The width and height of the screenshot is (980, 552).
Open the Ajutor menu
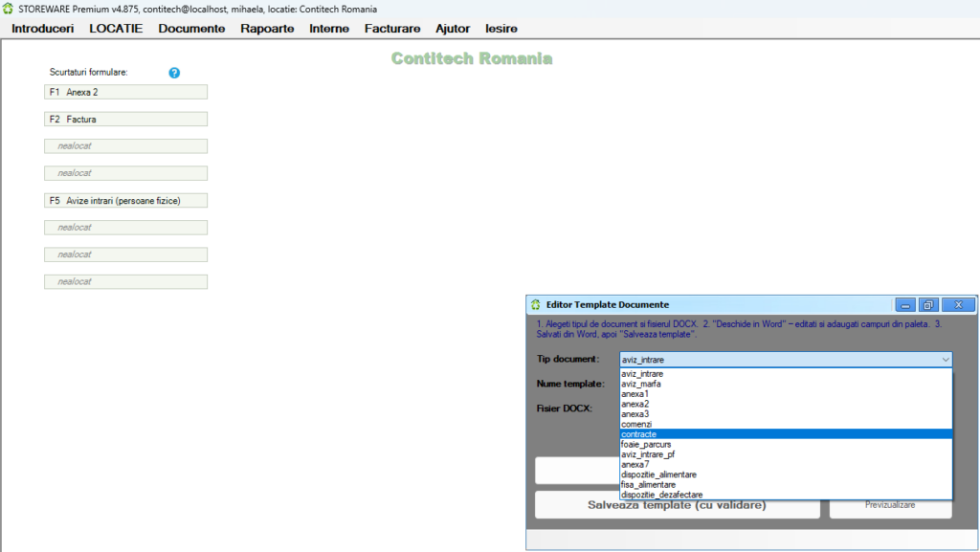point(453,29)
